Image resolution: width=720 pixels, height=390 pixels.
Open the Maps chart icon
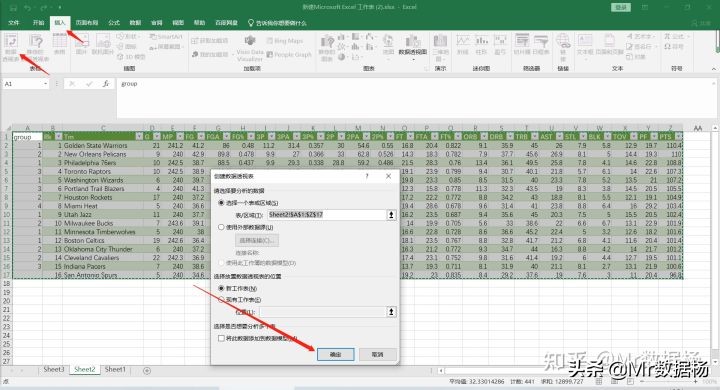click(x=388, y=45)
